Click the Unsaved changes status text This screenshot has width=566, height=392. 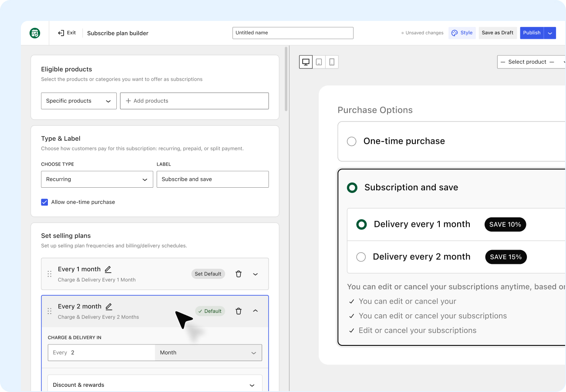click(x=424, y=33)
